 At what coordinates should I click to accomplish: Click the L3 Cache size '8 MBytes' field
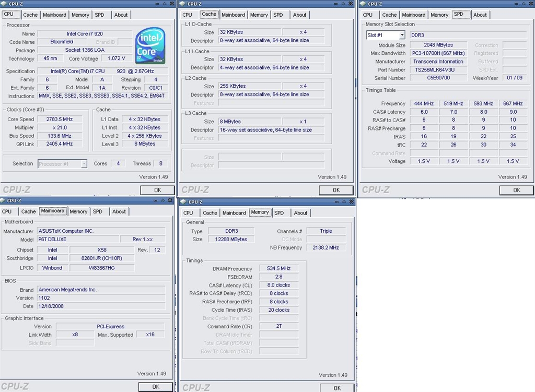point(250,122)
